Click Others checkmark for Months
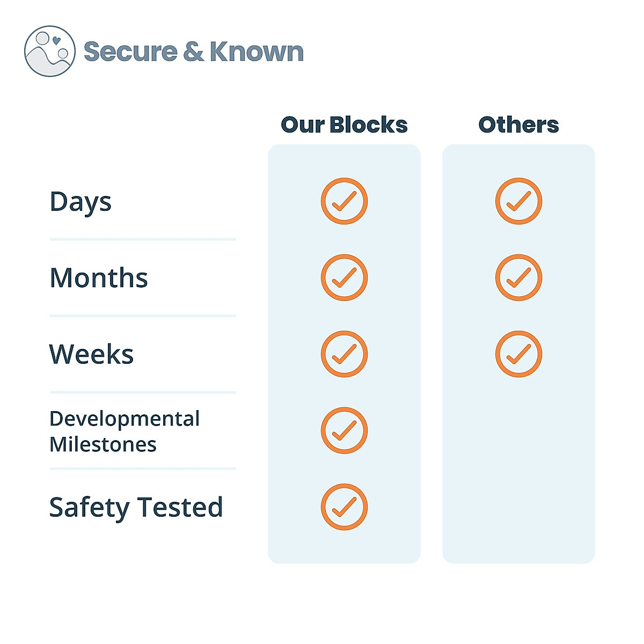 [x=518, y=277]
